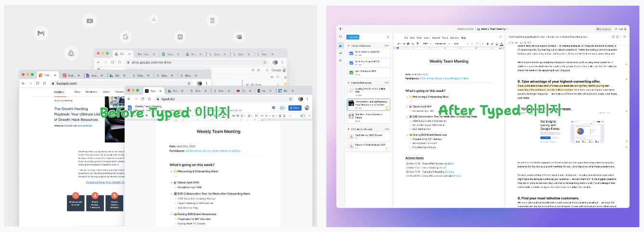Close the Growth Hacking viewer pane in Typed

coord(625,37)
